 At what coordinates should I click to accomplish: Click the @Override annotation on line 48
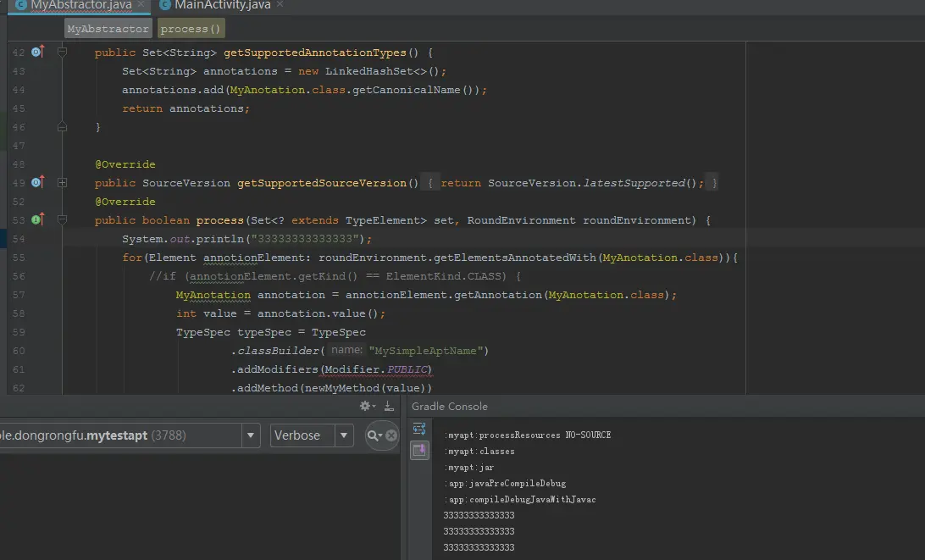point(125,164)
